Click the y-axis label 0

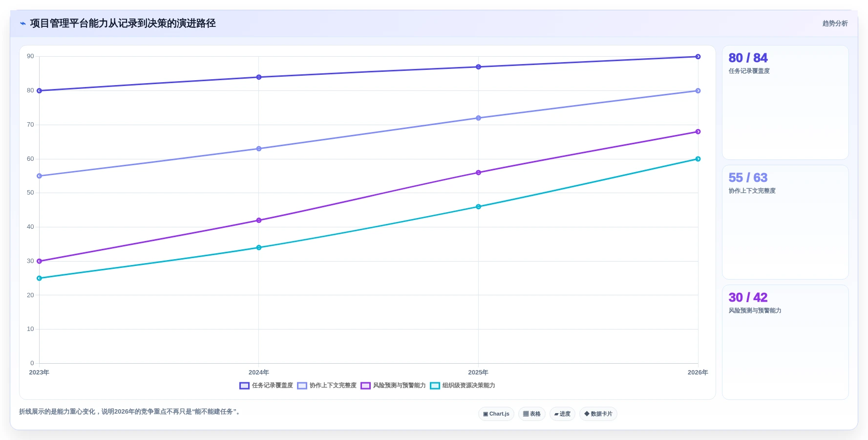32,363
